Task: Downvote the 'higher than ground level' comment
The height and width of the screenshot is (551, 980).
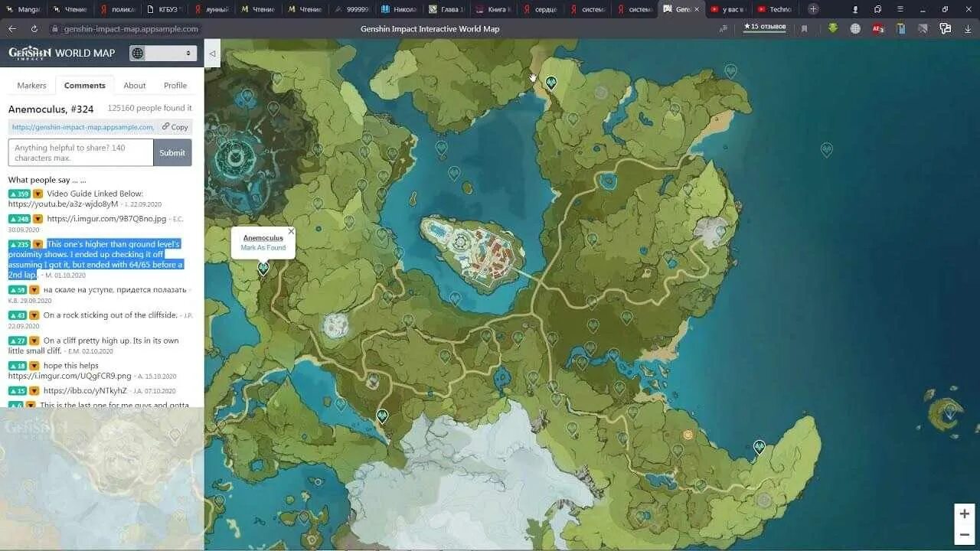Action: [38, 245]
